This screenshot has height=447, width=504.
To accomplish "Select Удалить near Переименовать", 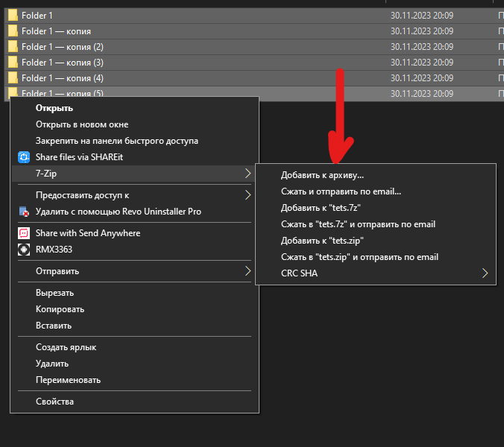I will tap(52, 364).
